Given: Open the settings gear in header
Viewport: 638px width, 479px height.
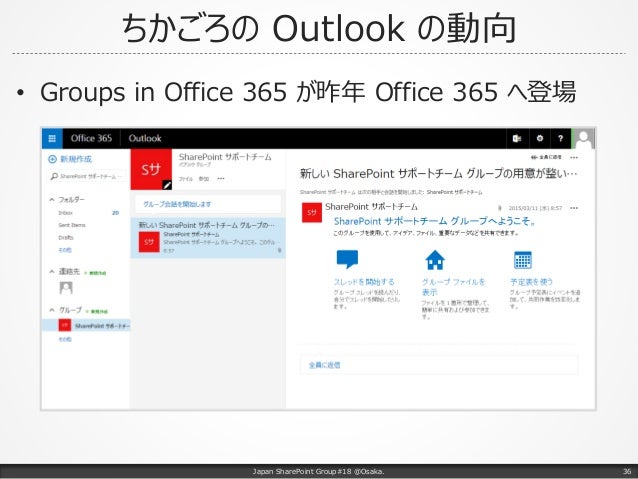Looking at the screenshot, I should [540, 138].
